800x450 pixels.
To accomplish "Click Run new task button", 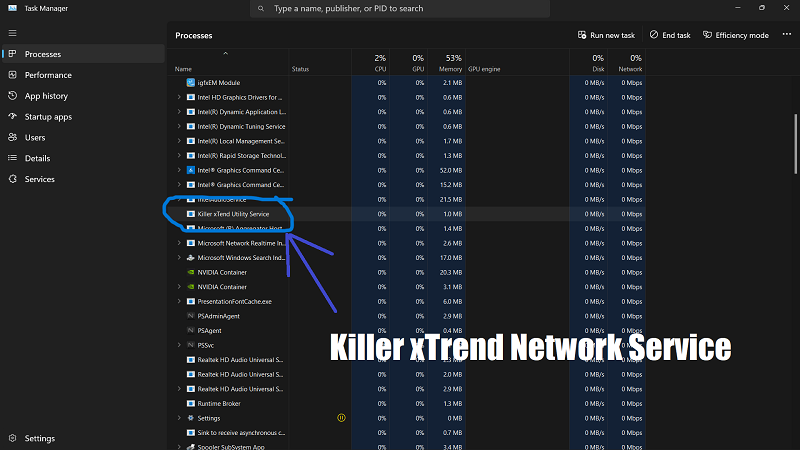I will pos(606,35).
